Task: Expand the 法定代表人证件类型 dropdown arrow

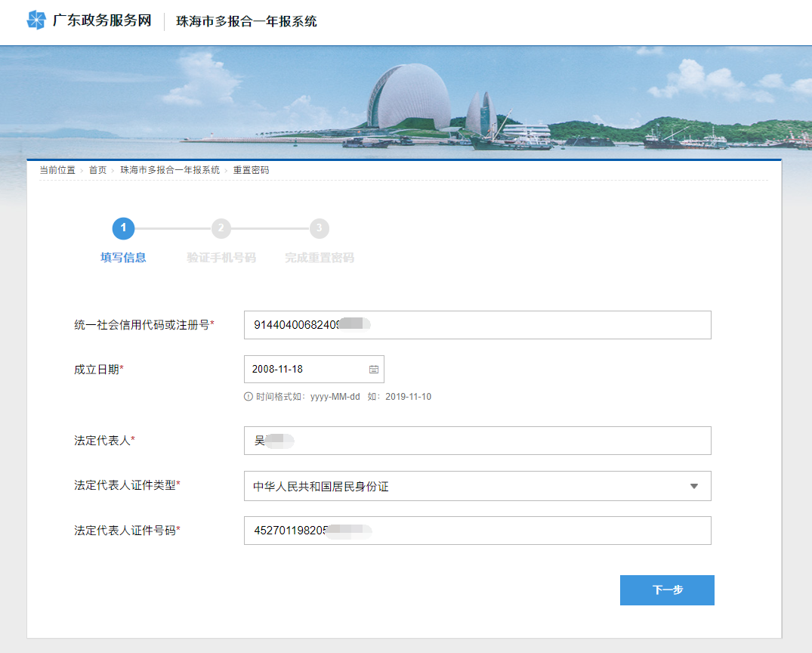Action: (x=694, y=486)
